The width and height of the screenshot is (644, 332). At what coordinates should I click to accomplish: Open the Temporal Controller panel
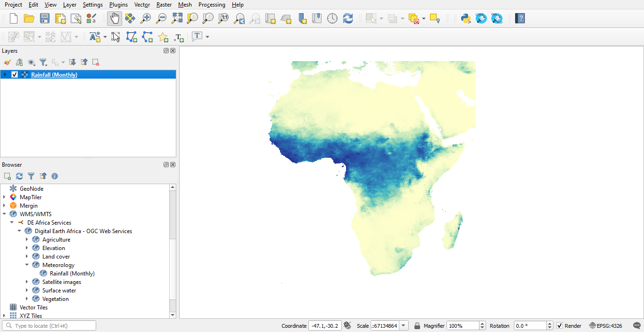332,18
